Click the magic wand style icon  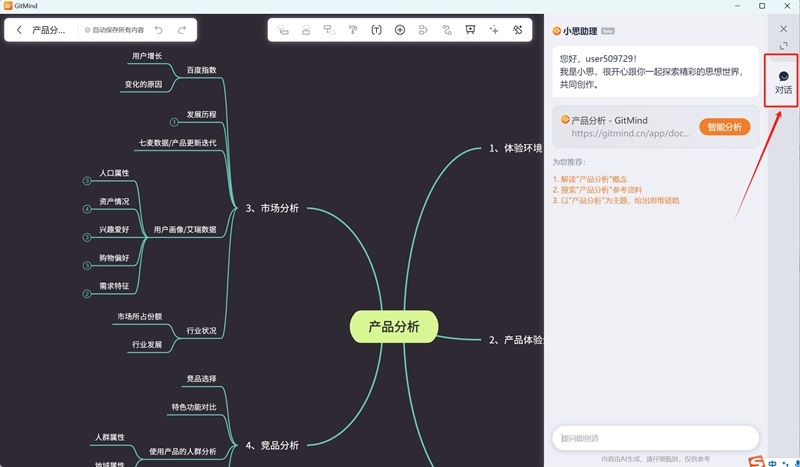click(517, 30)
